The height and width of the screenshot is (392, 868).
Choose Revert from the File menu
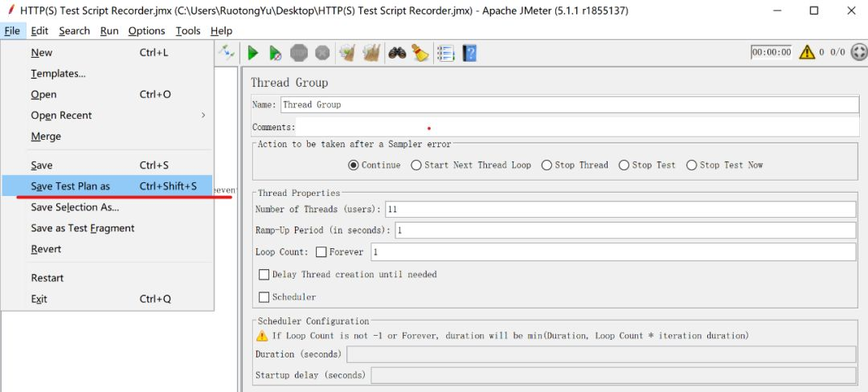click(107, 249)
